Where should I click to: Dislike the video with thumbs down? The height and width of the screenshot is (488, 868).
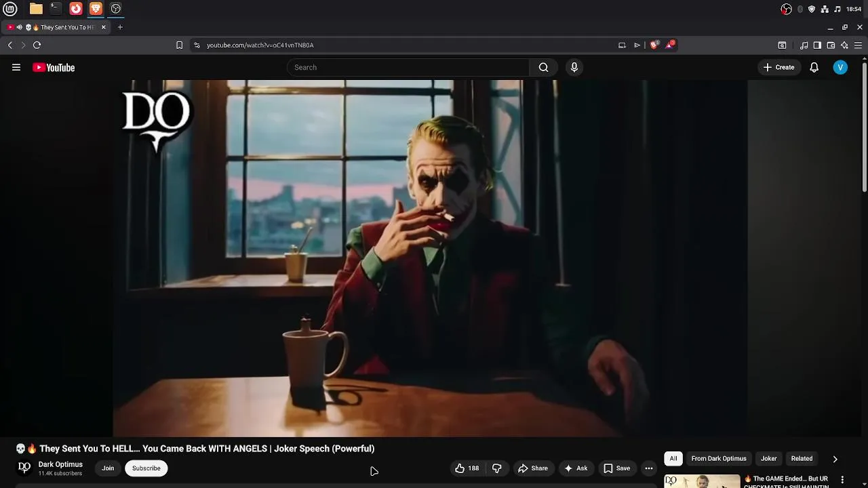(497, 468)
